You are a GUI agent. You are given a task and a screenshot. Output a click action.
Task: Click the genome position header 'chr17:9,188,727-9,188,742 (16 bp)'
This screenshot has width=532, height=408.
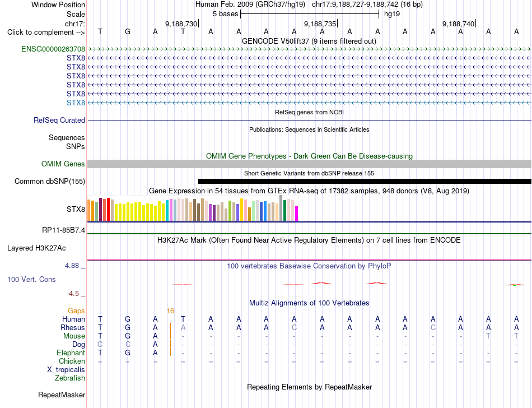point(367,4)
